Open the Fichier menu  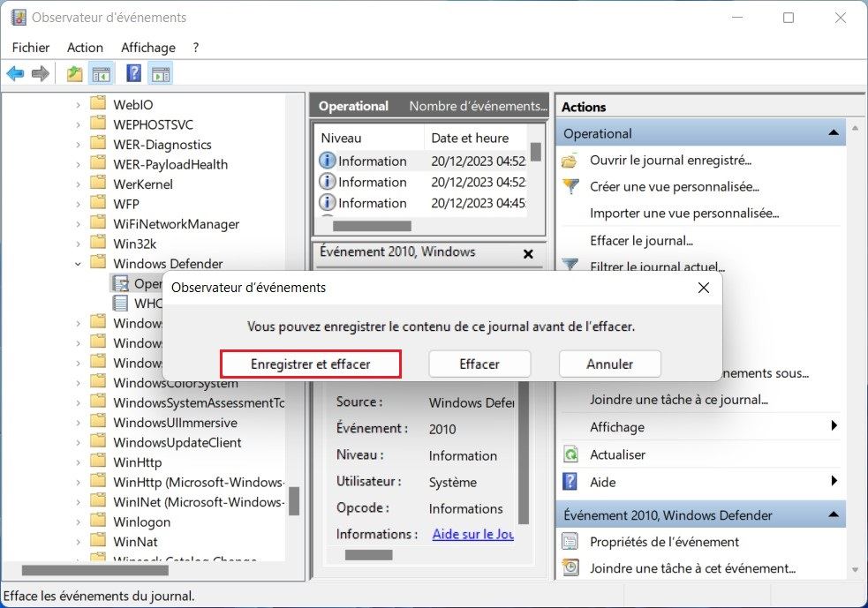[x=30, y=48]
